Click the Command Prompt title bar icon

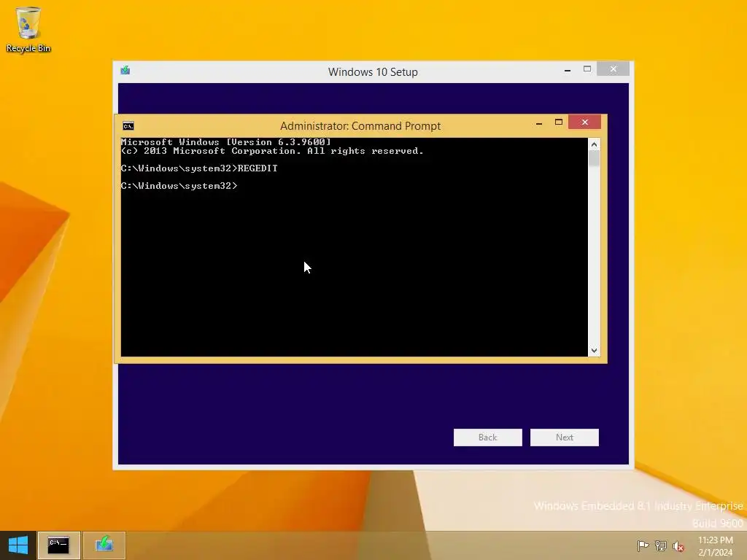128,125
